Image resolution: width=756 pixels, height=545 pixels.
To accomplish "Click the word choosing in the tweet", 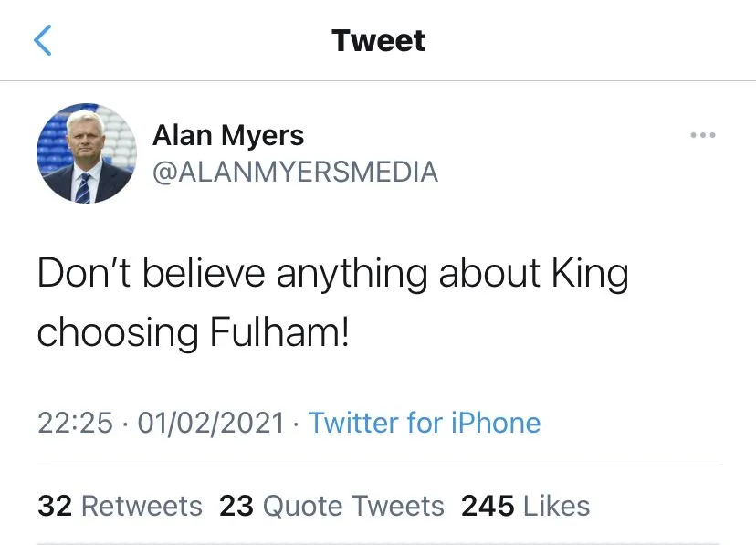I will pos(117,332).
